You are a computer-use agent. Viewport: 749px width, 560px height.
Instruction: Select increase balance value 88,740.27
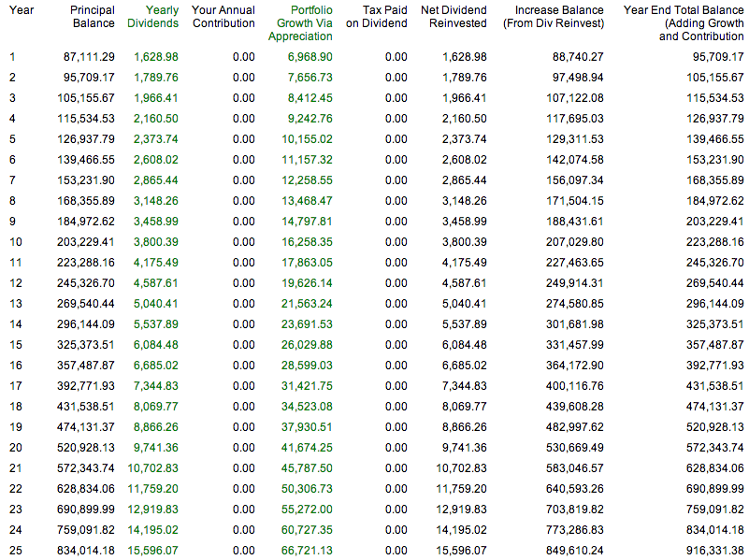point(578,57)
